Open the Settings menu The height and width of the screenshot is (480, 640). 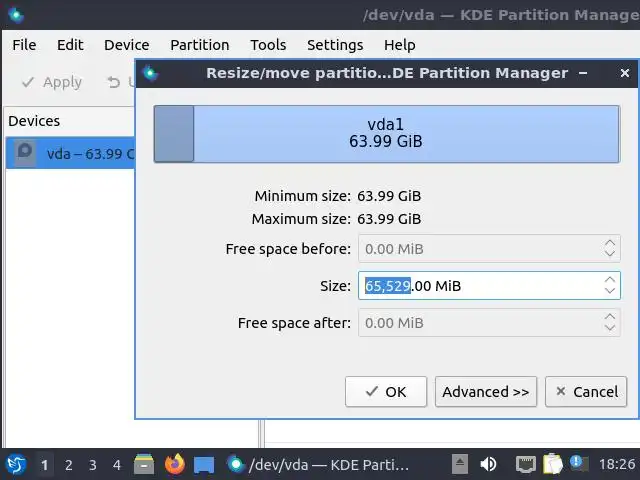click(335, 45)
